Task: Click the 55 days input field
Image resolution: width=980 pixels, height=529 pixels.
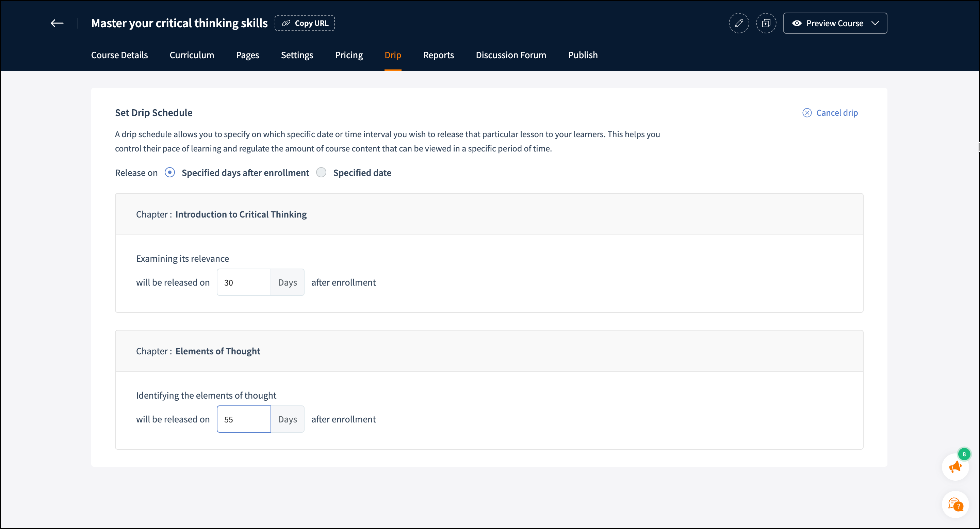Action: click(244, 419)
